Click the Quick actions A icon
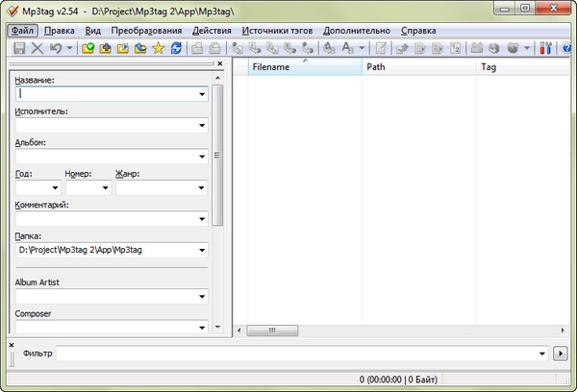Viewport: 577px width, 392px height. [347, 48]
